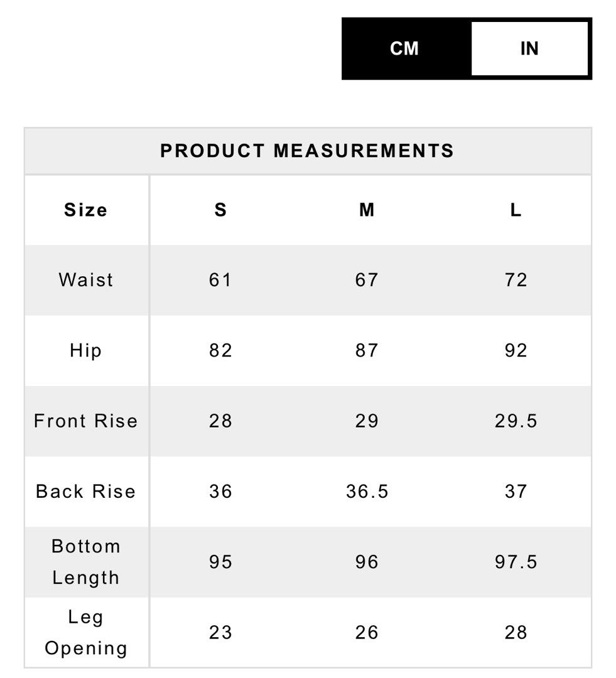Select the L size column header
Screen dimensions: 616x678
(x=516, y=210)
